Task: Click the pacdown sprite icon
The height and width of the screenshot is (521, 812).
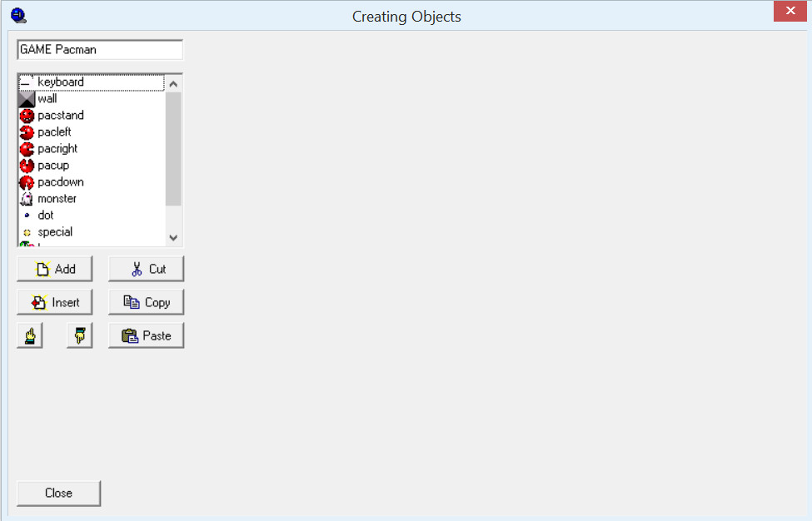Action: [x=27, y=182]
